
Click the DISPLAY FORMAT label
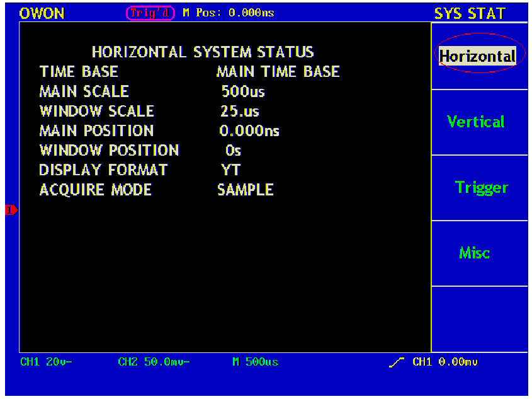(x=103, y=170)
